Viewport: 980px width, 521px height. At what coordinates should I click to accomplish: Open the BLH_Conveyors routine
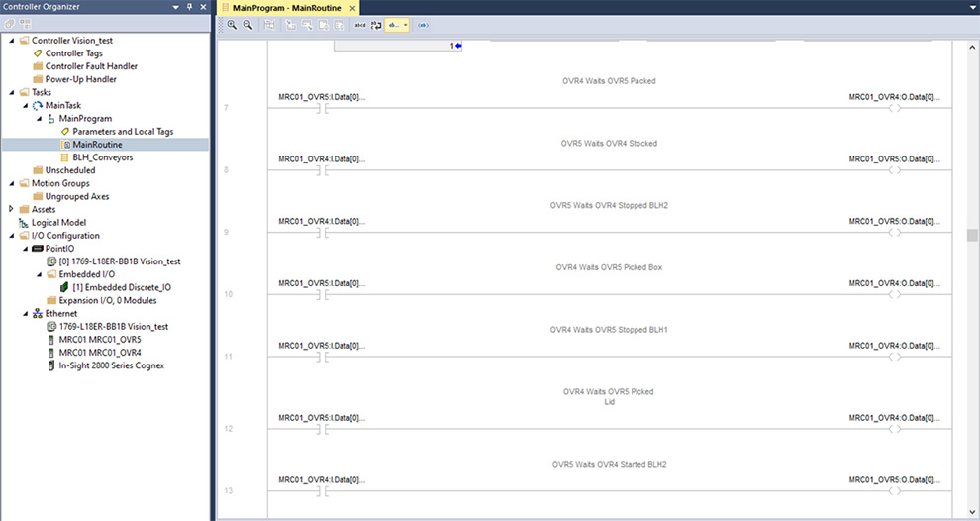(103, 157)
